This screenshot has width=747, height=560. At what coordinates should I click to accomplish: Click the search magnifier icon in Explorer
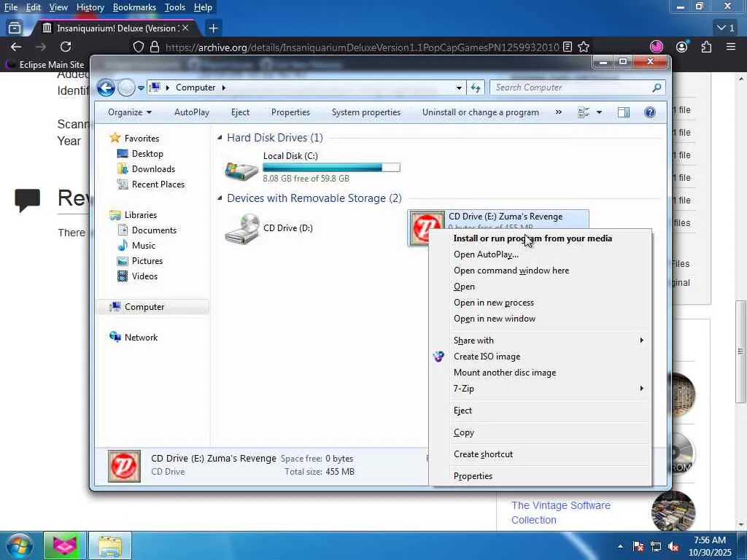tap(657, 87)
